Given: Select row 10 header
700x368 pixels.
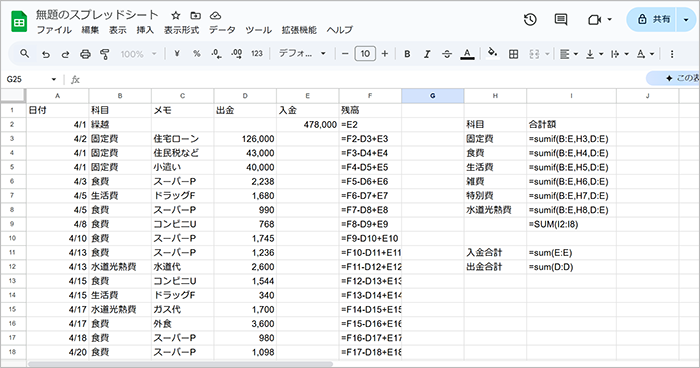Looking at the screenshot, I should pos(12,238).
